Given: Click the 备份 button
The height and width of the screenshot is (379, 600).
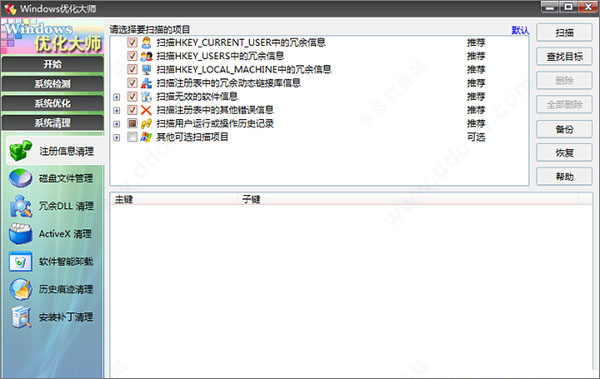Looking at the screenshot, I should [564, 129].
